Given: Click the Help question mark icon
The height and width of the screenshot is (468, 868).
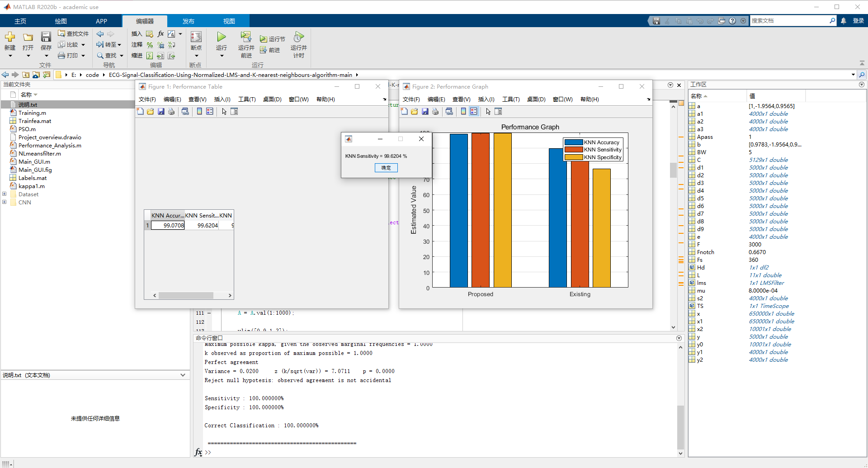Looking at the screenshot, I should pyautogui.click(x=732, y=21).
